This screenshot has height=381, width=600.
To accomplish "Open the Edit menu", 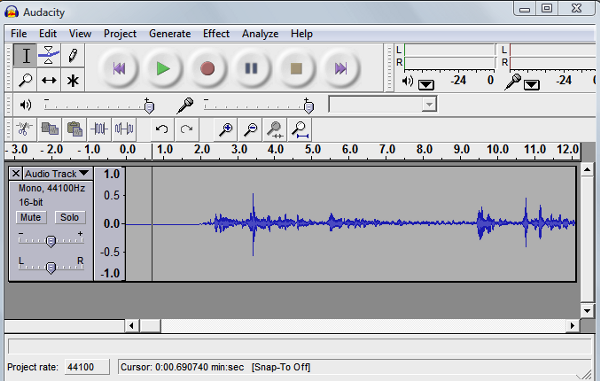I will 48,34.
